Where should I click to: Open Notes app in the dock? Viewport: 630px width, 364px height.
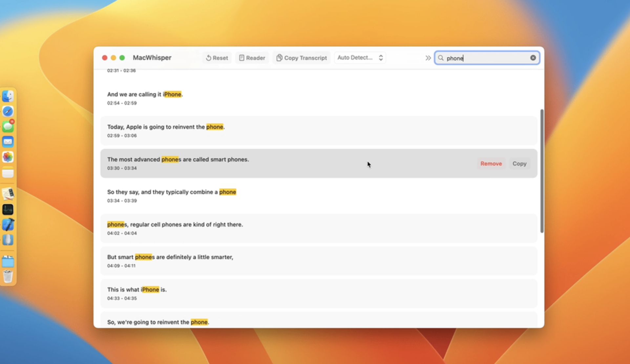click(8, 172)
